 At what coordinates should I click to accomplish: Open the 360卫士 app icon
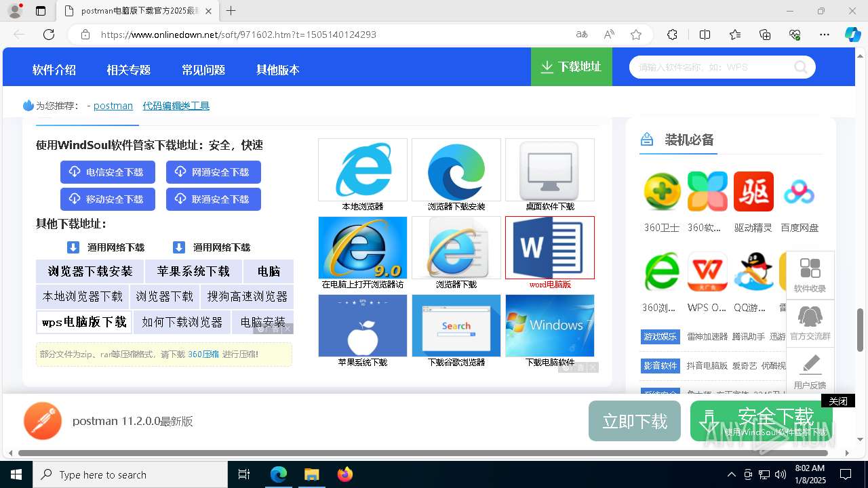click(x=662, y=192)
